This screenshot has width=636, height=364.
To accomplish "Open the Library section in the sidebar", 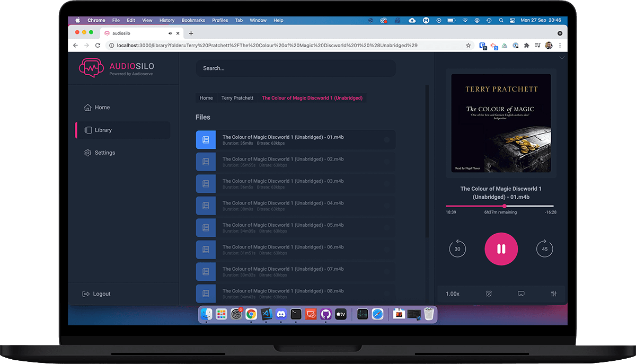I will [x=103, y=130].
